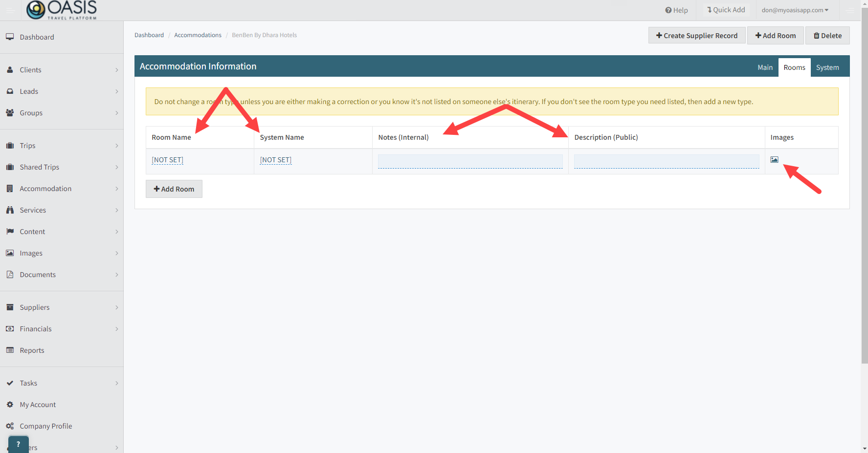Image resolution: width=868 pixels, height=453 pixels.
Task: Click the OASIS Travel Platform logo
Action: click(62, 10)
